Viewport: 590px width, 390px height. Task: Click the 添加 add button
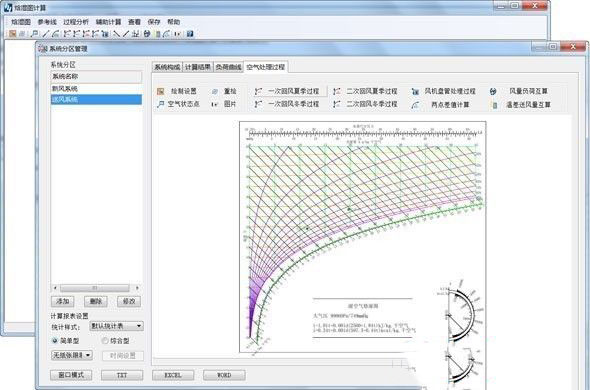62,301
